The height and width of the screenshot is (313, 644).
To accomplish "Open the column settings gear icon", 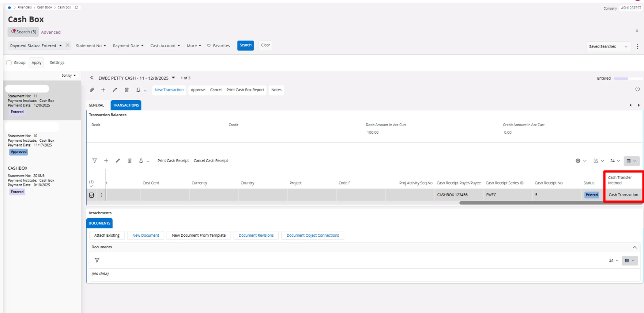I will pyautogui.click(x=578, y=161).
